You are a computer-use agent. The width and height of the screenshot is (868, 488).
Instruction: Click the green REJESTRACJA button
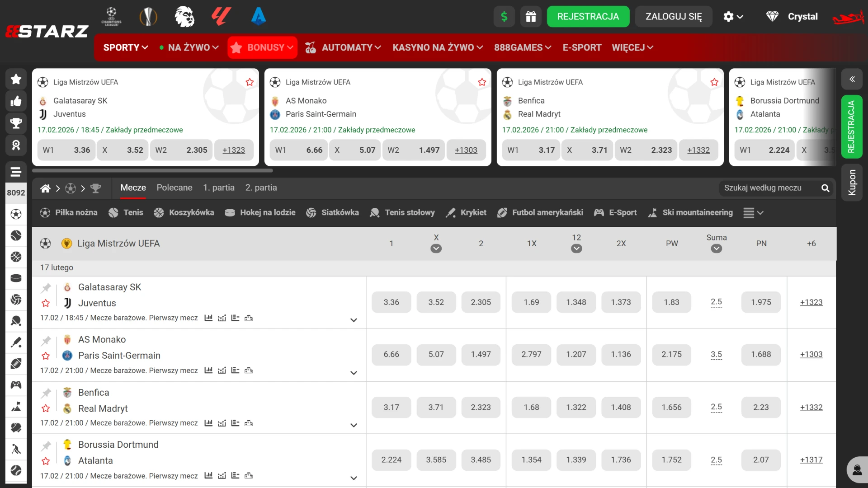[588, 17]
